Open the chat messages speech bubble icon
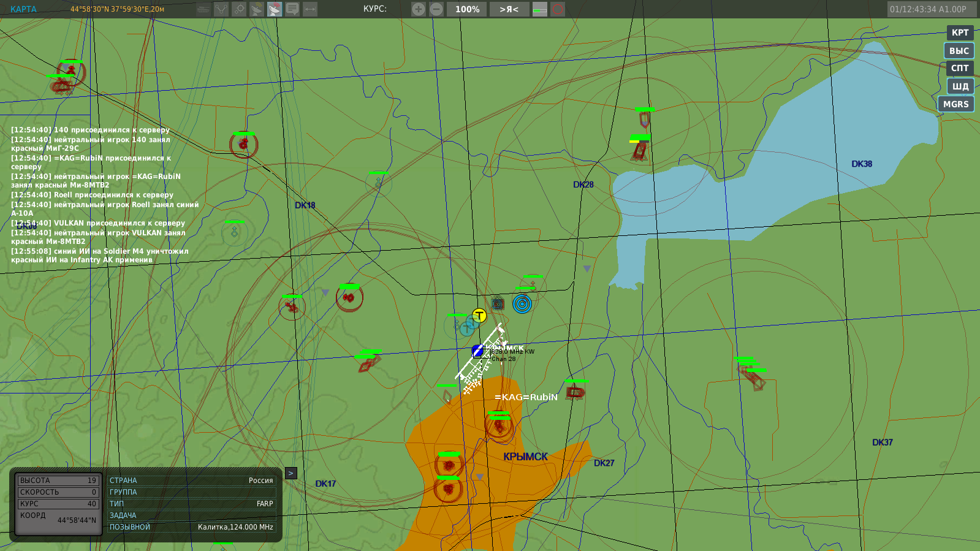 point(292,9)
